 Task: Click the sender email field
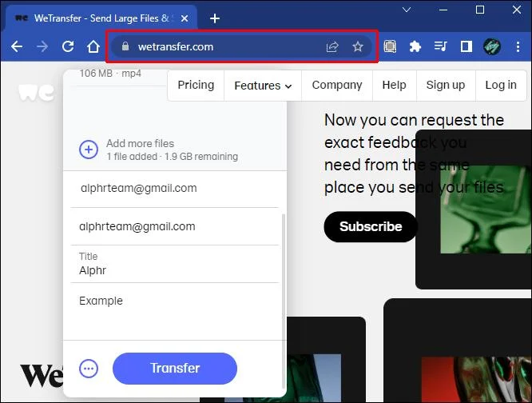click(x=175, y=226)
